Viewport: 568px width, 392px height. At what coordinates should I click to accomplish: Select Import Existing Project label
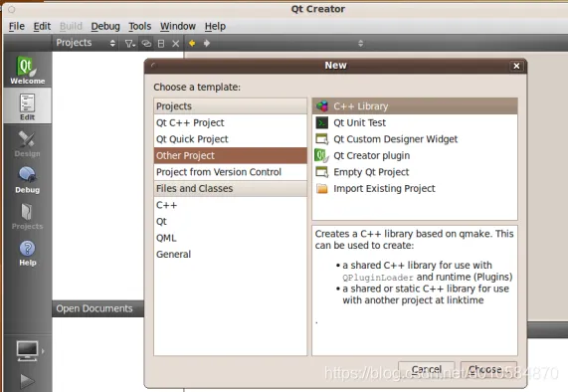pos(384,188)
